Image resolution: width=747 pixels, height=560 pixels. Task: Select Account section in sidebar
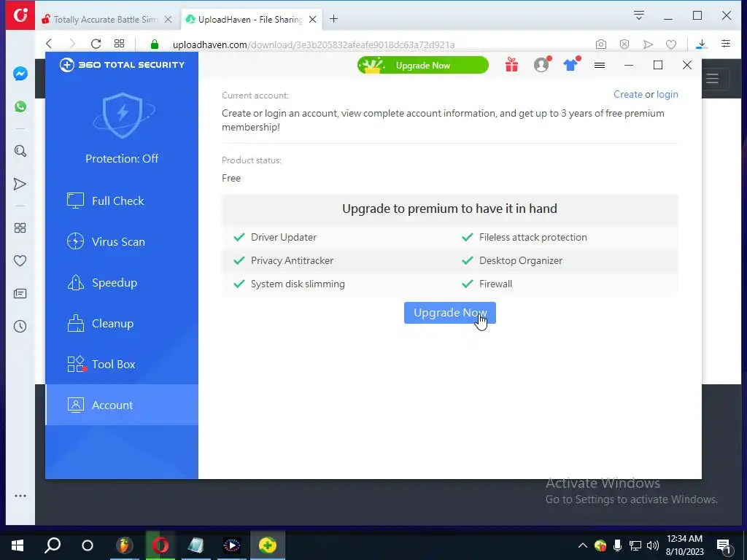pos(122,405)
